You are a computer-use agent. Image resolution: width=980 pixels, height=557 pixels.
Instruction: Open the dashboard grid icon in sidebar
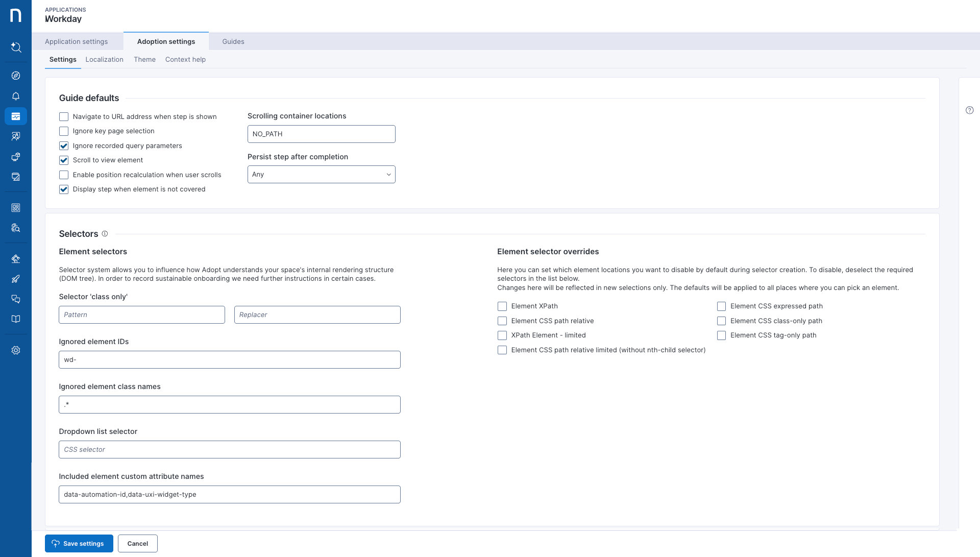coord(16,208)
